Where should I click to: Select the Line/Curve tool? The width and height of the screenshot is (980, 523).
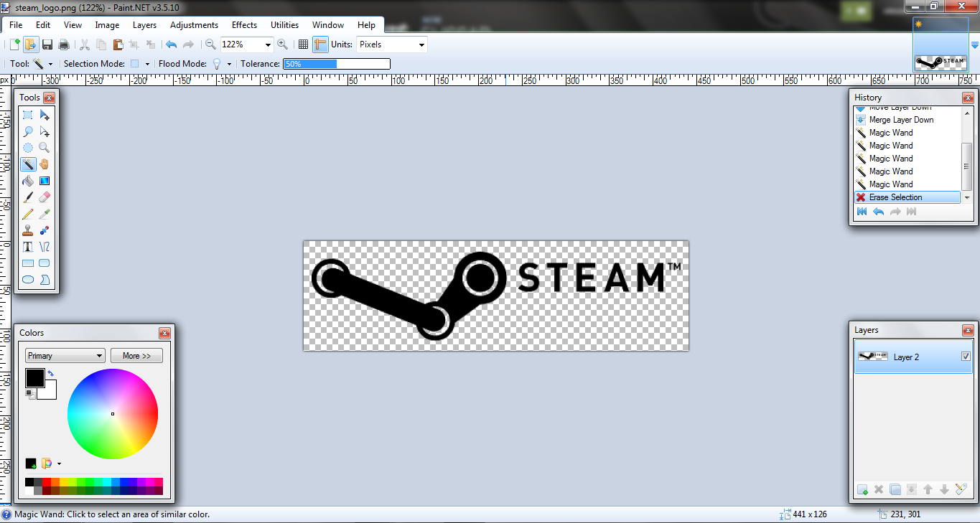point(45,247)
